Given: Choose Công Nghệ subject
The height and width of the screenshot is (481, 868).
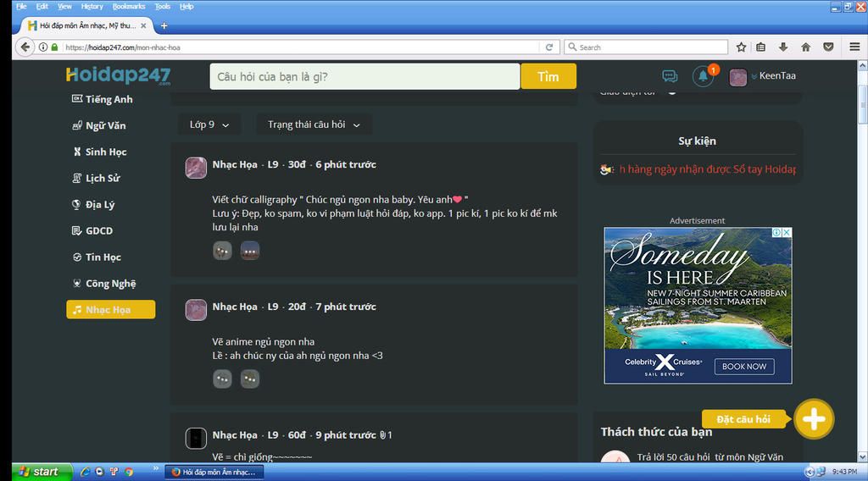Looking at the screenshot, I should pos(104,283).
